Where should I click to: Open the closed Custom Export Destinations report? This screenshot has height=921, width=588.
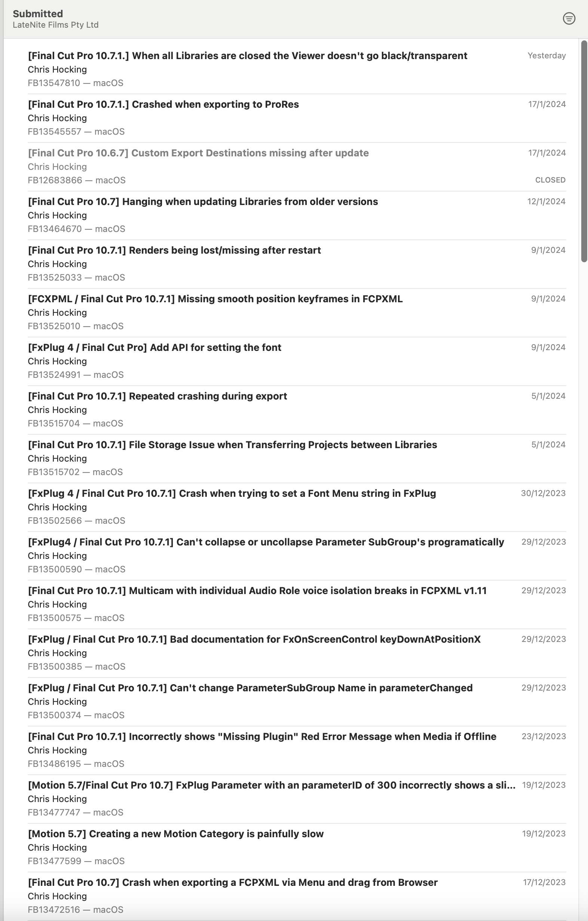tap(198, 153)
